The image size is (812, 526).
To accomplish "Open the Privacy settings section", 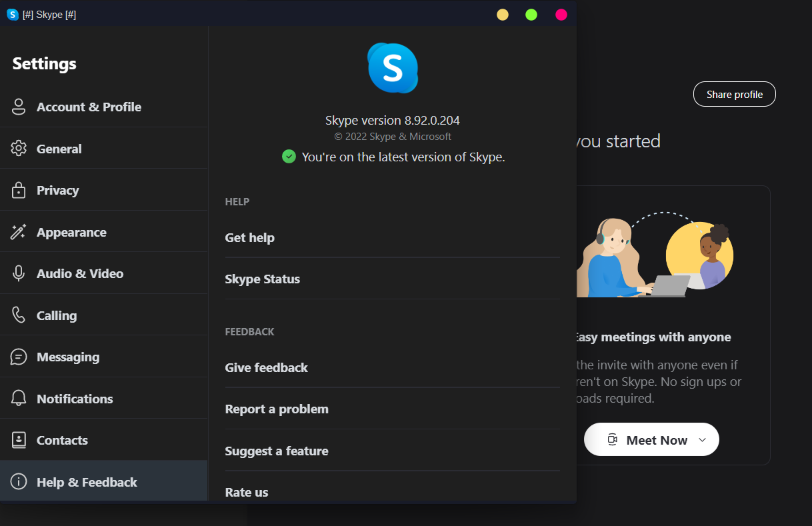I will (104, 190).
